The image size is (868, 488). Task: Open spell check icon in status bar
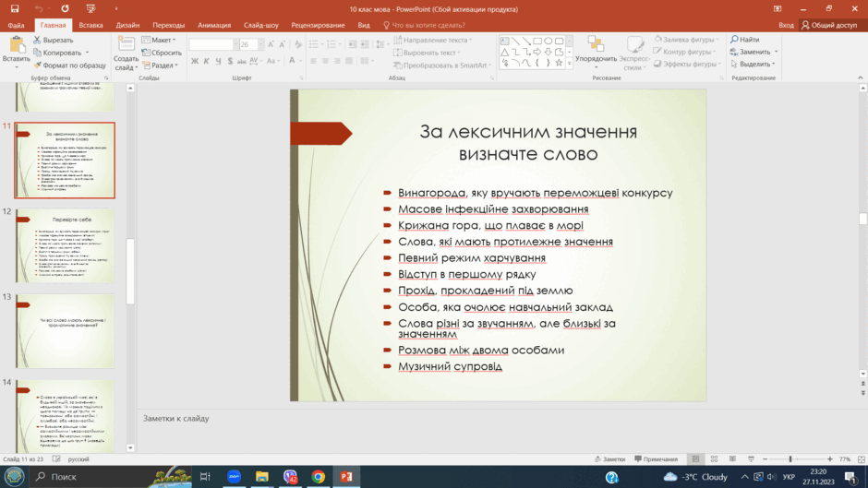pos(56,458)
